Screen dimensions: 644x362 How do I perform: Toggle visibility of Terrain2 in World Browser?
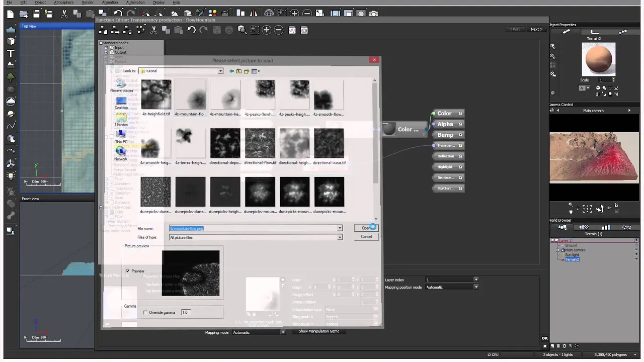pos(636,259)
